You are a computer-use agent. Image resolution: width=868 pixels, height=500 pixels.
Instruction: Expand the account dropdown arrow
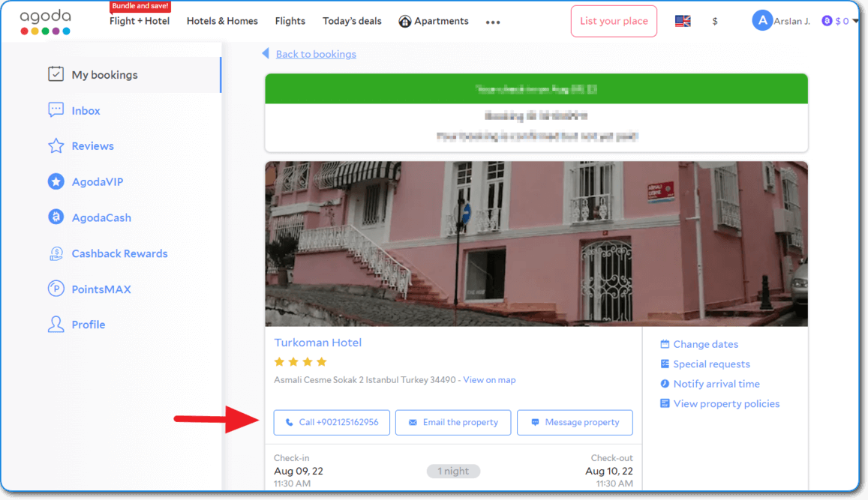[x=855, y=21]
